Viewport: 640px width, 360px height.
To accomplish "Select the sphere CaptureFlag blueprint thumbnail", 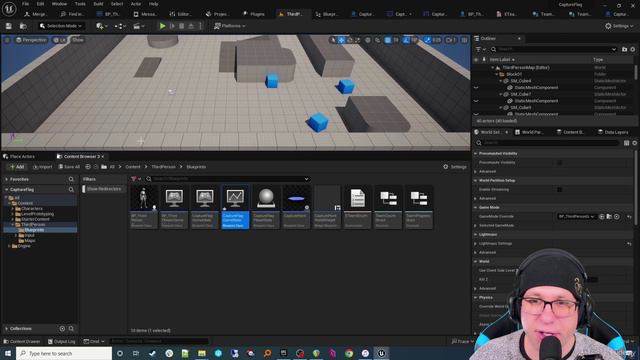I will tap(266, 207).
